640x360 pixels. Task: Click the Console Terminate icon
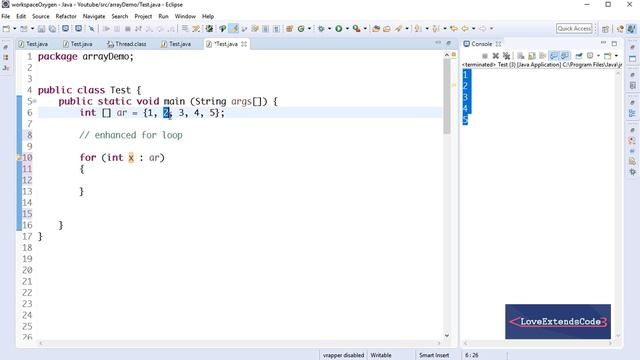coord(485,56)
